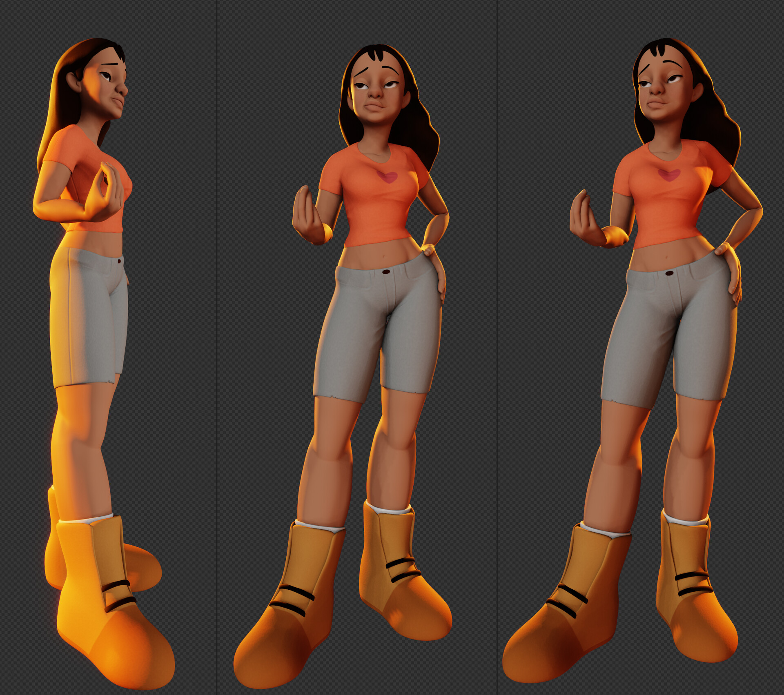
Task: Click the middle character's raised hand
Action: tap(307, 214)
